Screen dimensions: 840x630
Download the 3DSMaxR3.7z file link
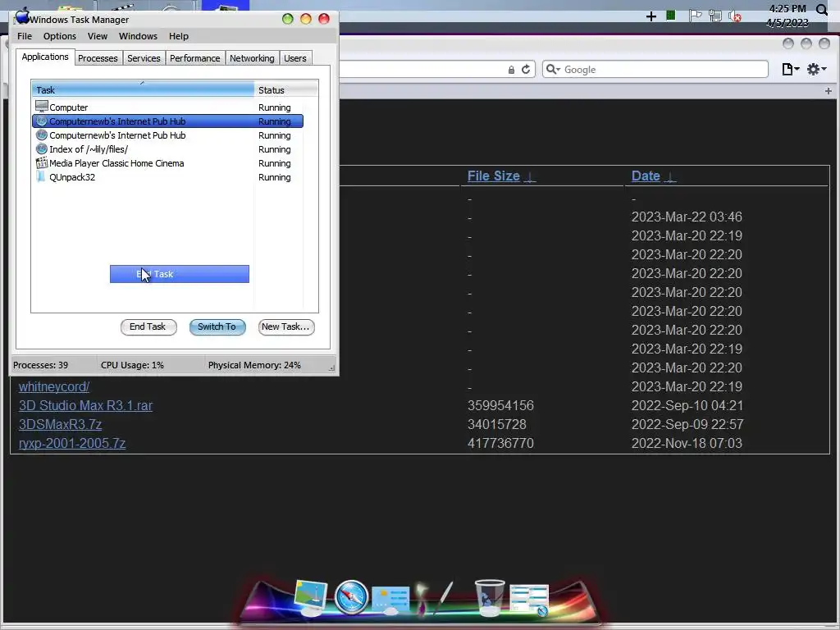[x=60, y=424]
